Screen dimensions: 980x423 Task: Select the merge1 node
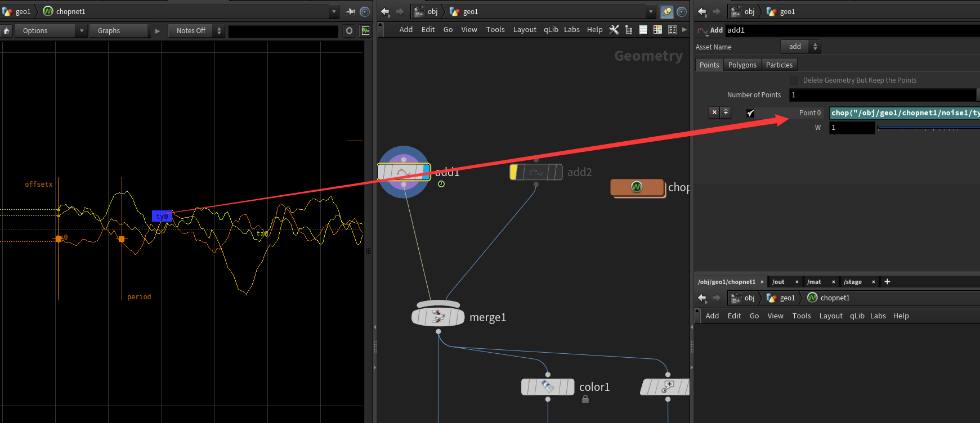click(438, 317)
